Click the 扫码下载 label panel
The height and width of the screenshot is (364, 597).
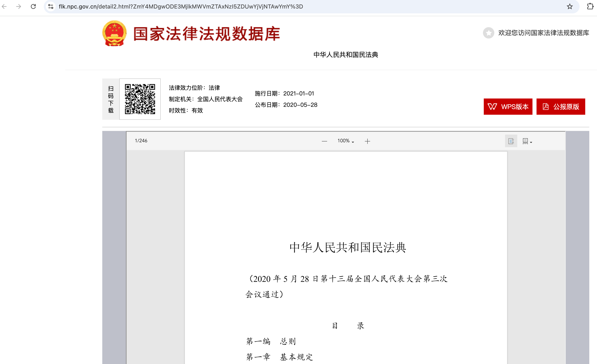111,99
